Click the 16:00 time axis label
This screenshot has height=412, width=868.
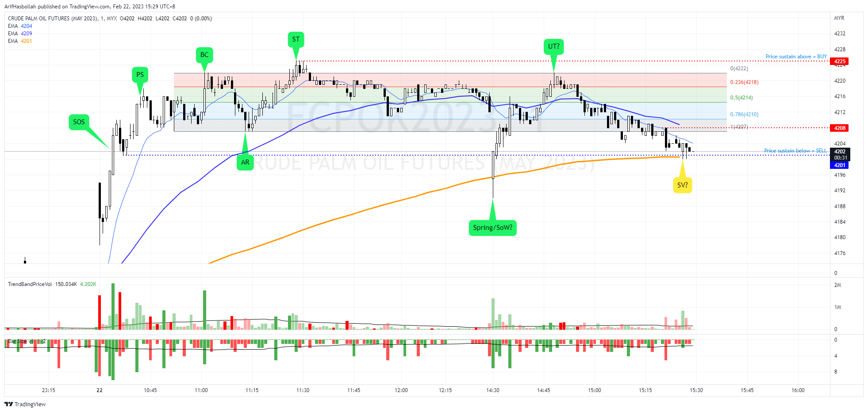798,390
